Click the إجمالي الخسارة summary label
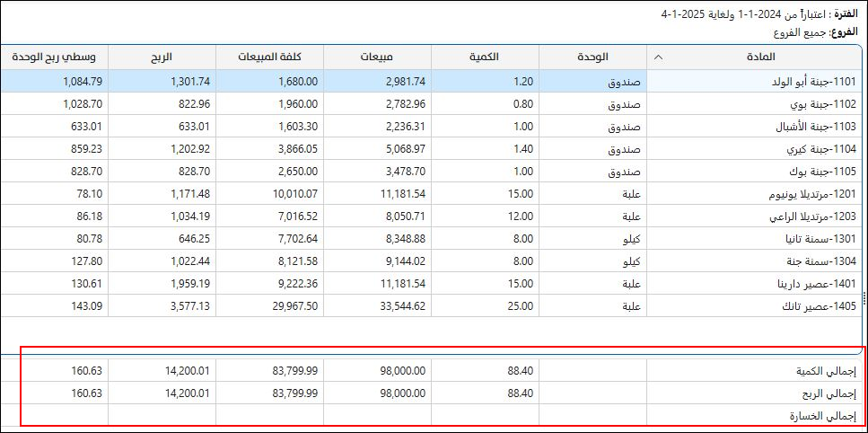This screenshot has width=868, height=433. 823,417
